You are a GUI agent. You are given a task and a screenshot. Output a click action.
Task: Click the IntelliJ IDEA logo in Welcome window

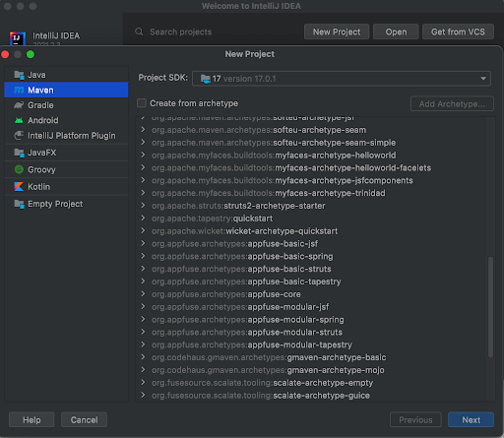click(18, 38)
